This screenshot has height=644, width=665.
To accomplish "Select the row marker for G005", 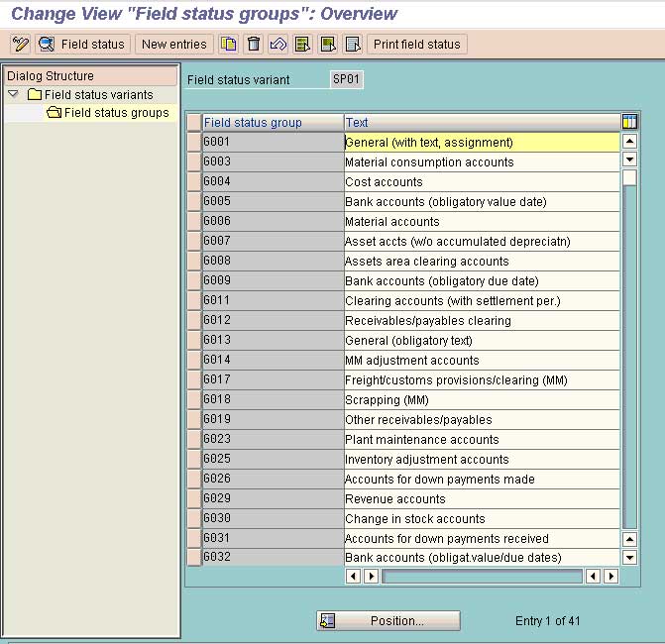I will [194, 201].
